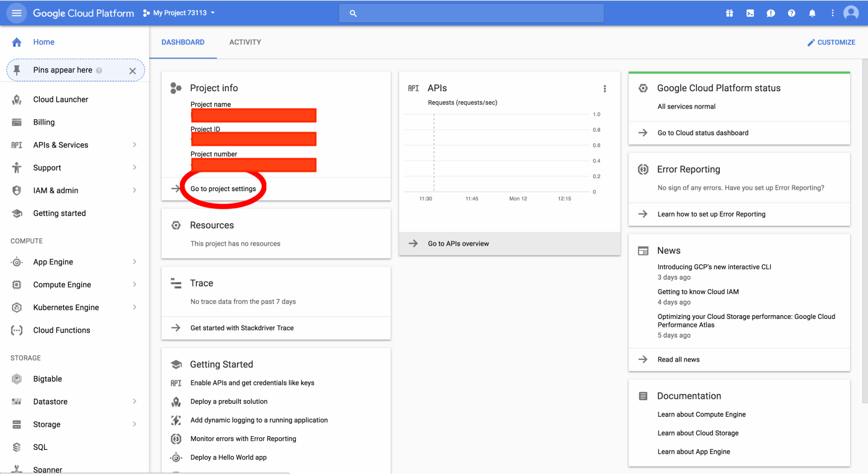
Task: Open APIs card three-dot menu
Action: click(x=604, y=89)
